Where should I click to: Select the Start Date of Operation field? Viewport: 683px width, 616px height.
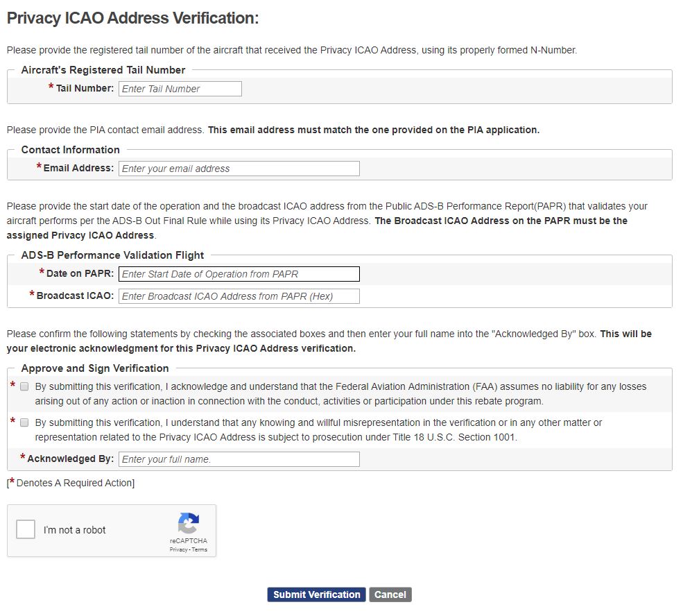pyautogui.click(x=239, y=274)
